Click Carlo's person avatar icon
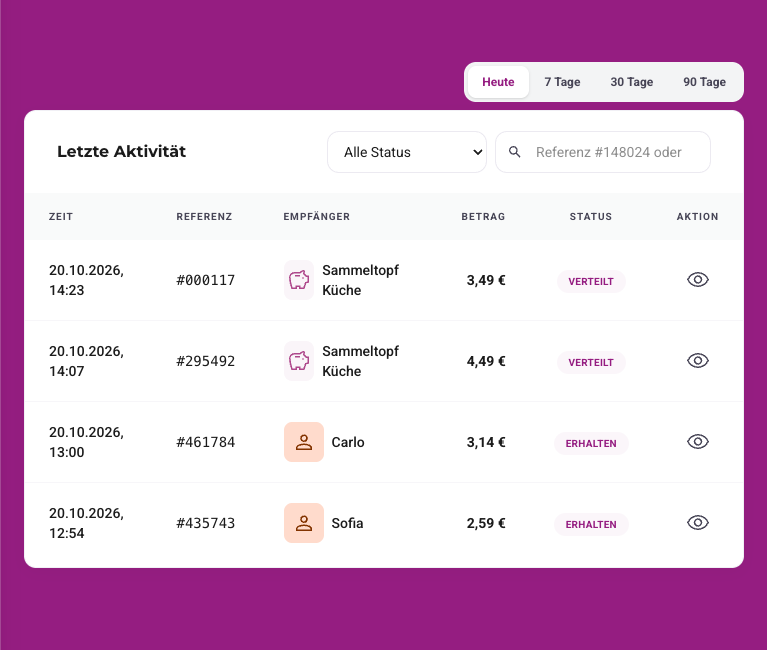 point(304,442)
